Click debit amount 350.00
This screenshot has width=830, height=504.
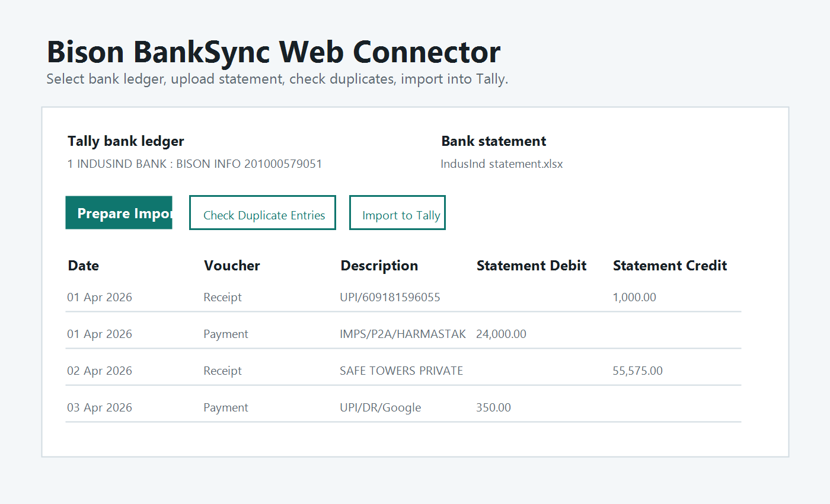(493, 407)
